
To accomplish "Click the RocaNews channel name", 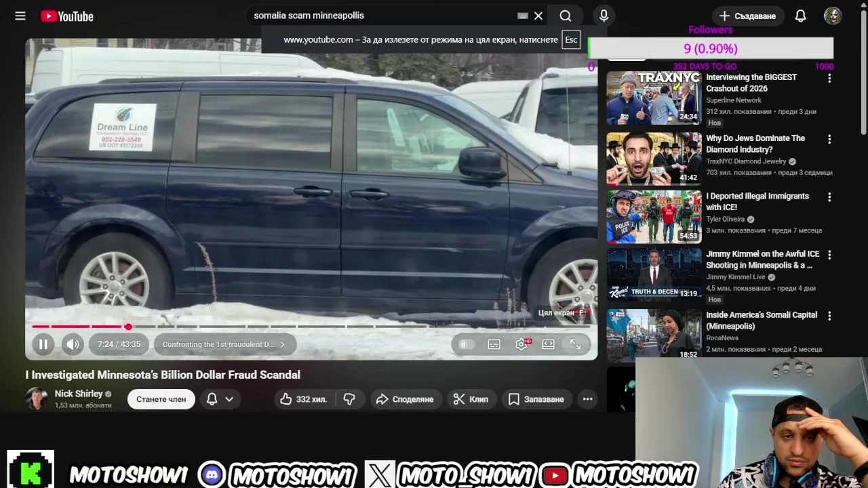I will (722, 338).
